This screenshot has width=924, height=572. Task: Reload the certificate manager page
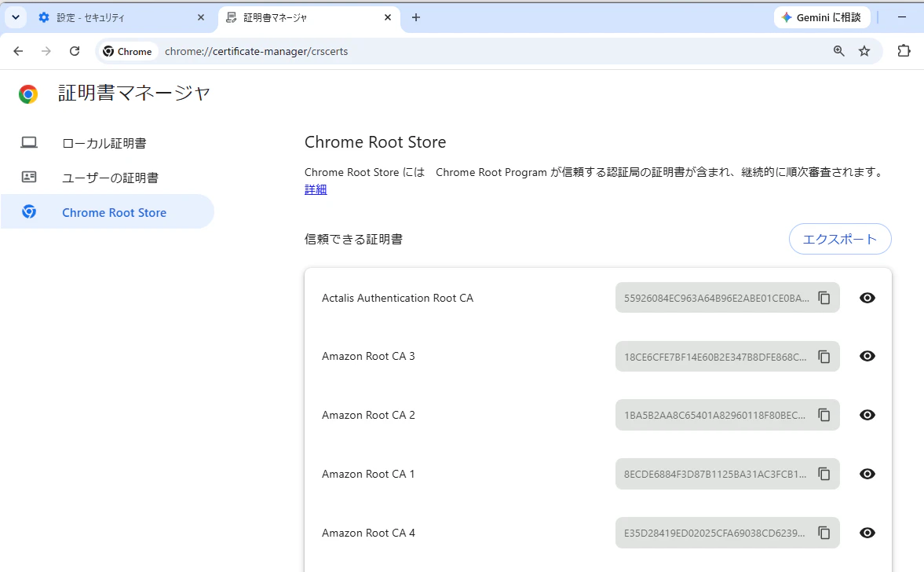75,51
